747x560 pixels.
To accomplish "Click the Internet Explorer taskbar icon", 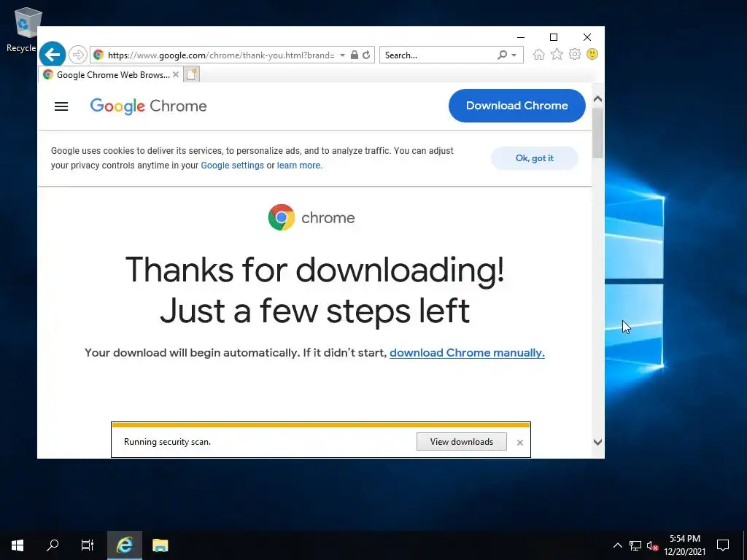I will click(124, 545).
